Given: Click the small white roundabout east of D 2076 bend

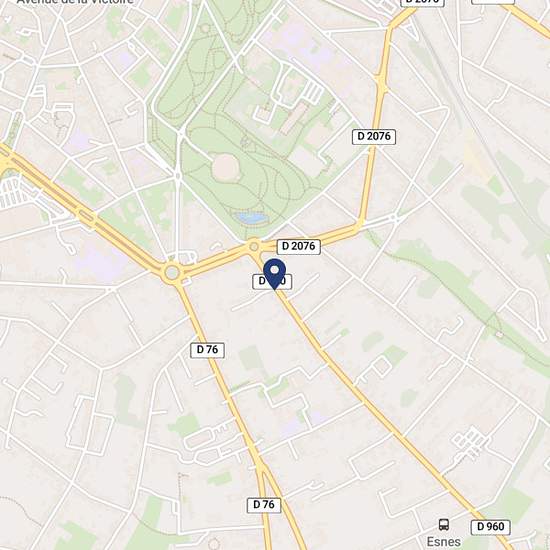Looking at the screenshot, I should click(396, 219).
